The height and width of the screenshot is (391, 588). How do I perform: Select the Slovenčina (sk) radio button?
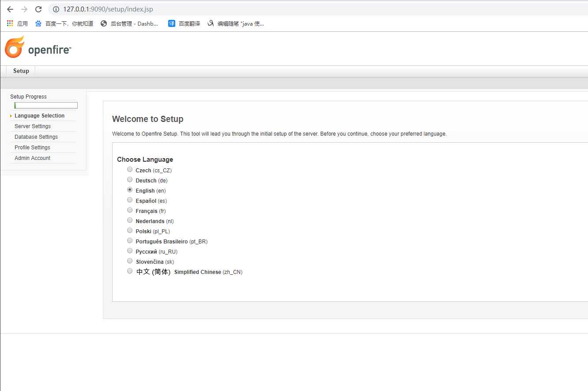[x=130, y=261]
